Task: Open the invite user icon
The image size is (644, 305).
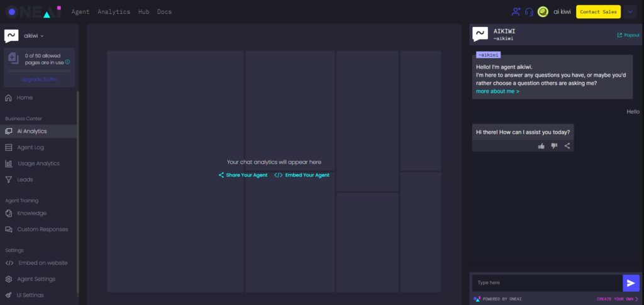Action: 516,12
